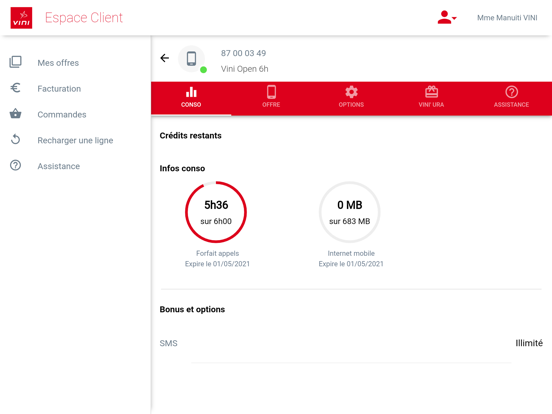
Task: Click the ASSISTANCE tab question mark icon
Action: click(512, 92)
